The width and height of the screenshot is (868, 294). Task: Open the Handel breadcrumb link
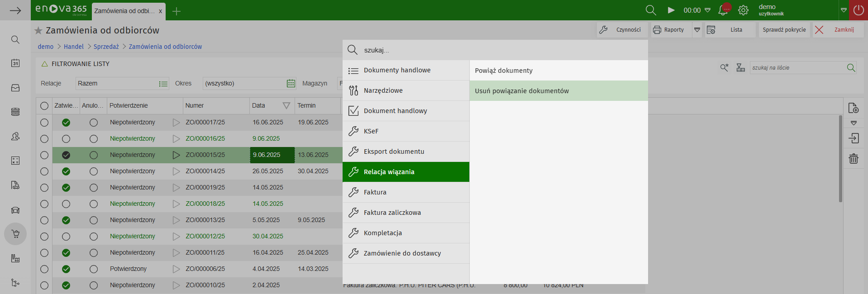(x=74, y=47)
